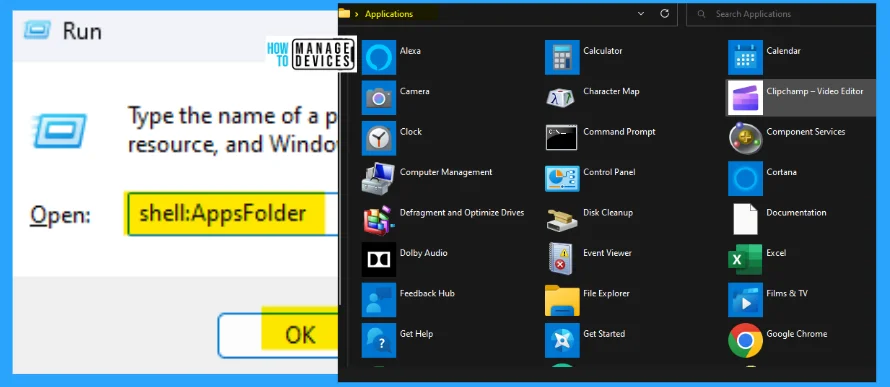
Task: Select the Cortana app icon
Action: tap(745, 178)
